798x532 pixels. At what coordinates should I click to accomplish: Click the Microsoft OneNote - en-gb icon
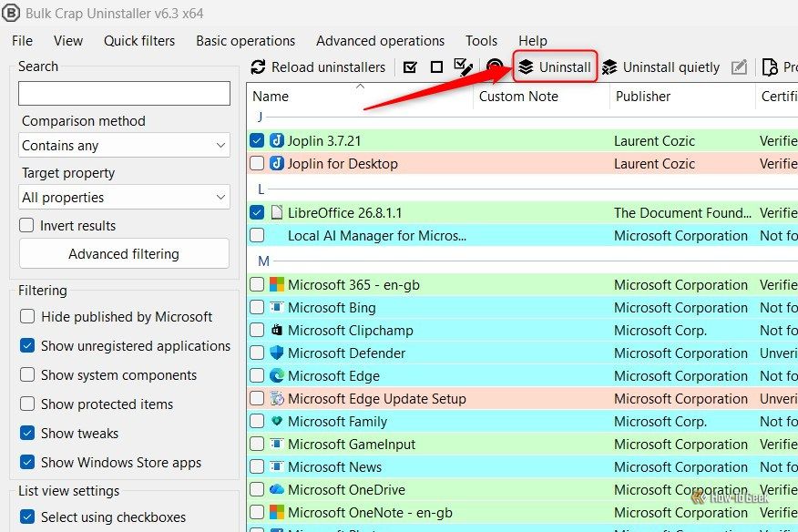click(x=277, y=512)
